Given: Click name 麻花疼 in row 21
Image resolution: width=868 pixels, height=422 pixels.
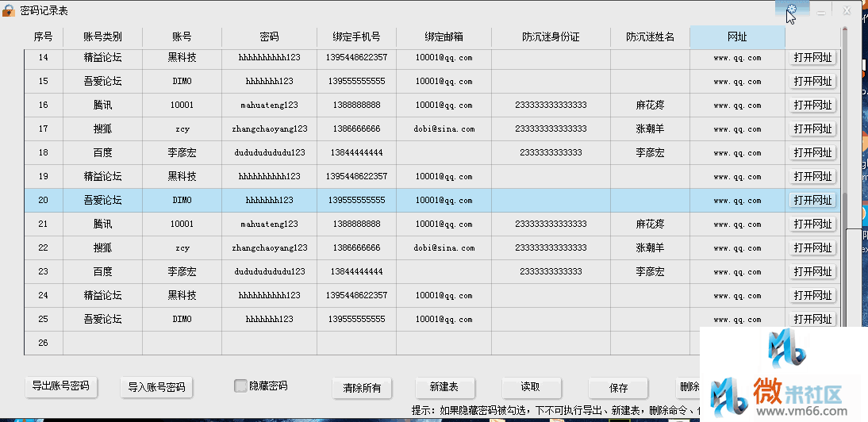Looking at the screenshot, I should 651,224.
